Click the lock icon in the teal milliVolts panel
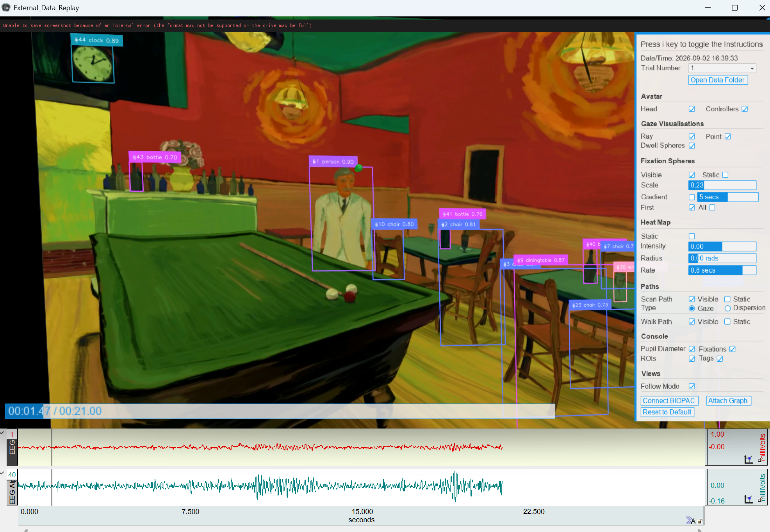Screen dimensions: 770x532 (760, 500)
